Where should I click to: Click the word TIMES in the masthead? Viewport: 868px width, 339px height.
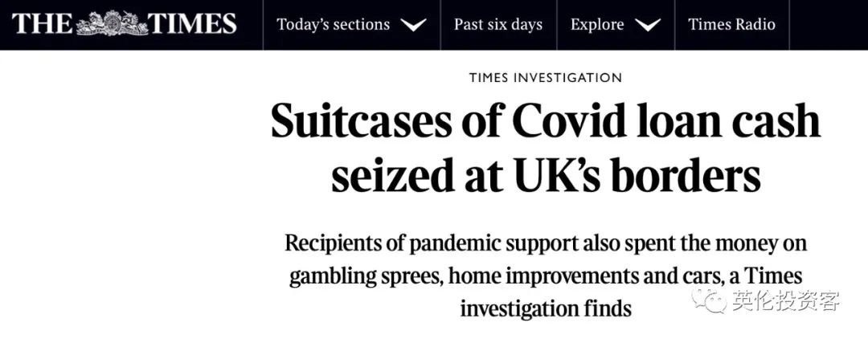pos(193,24)
